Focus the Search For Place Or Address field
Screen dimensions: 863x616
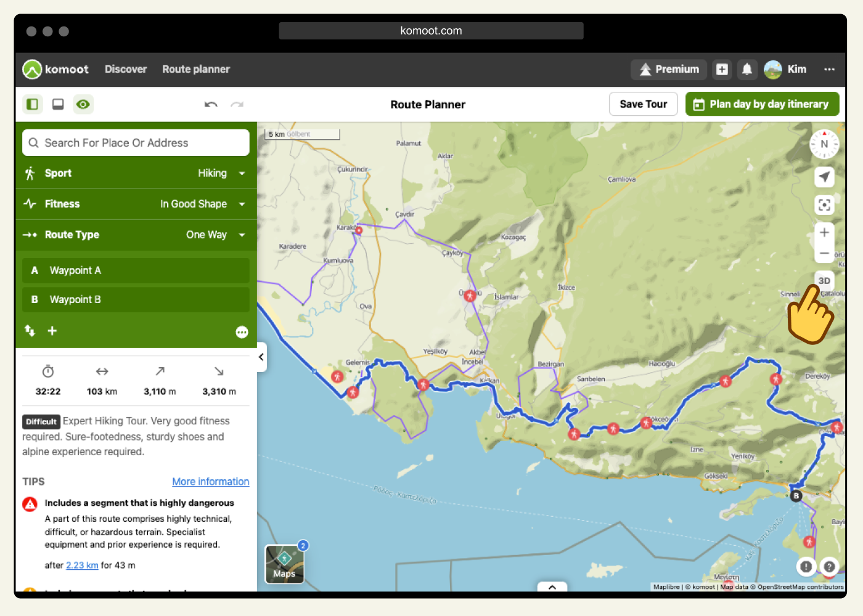point(136,143)
